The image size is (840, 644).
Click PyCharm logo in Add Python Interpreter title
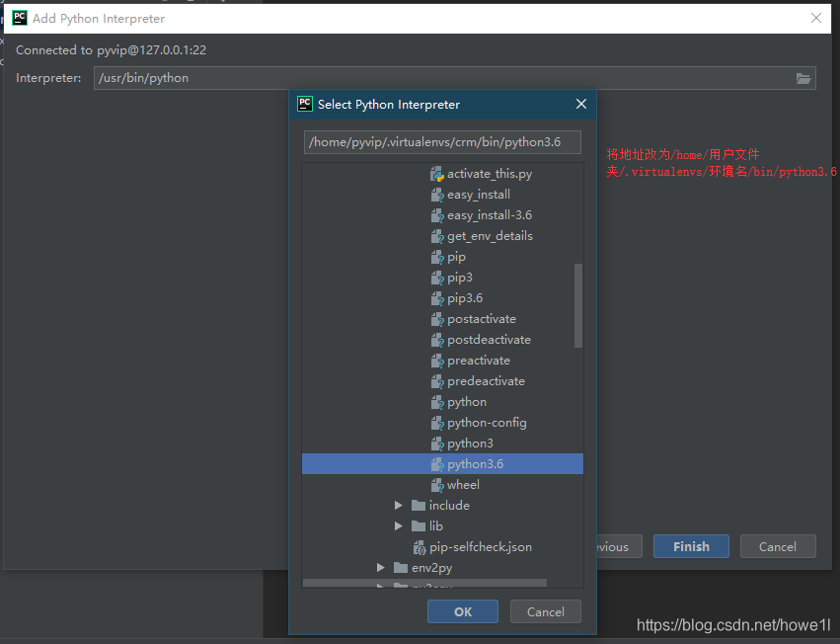20,18
